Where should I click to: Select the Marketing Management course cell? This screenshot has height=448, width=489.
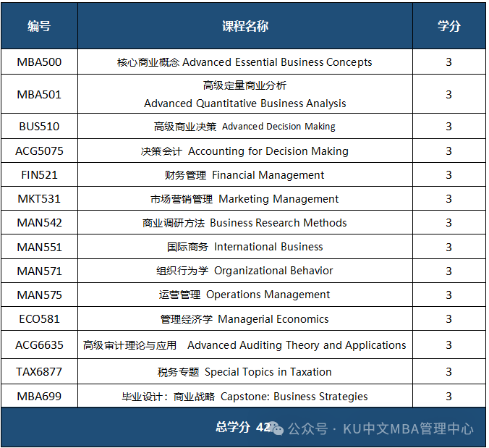pos(244,199)
